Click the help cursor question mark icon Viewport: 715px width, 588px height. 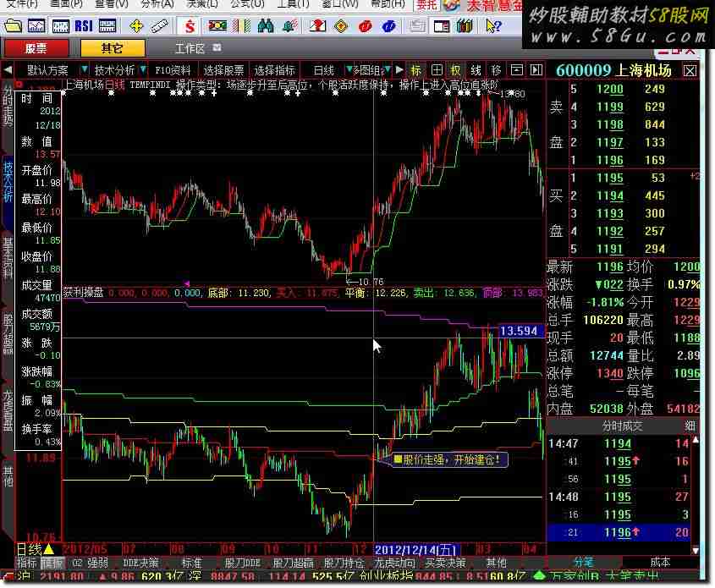pyautogui.click(x=492, y=26)
